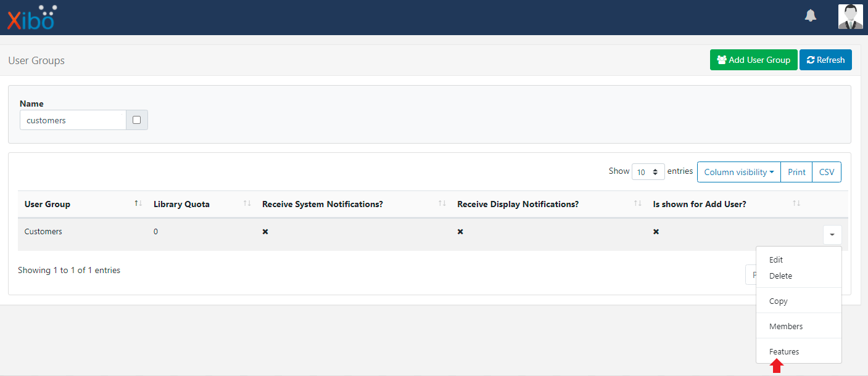Toggle the checkbox beside the Name filter
This screenshot has height=376, width=868.
pyautogui.click(x=137, y=120)
